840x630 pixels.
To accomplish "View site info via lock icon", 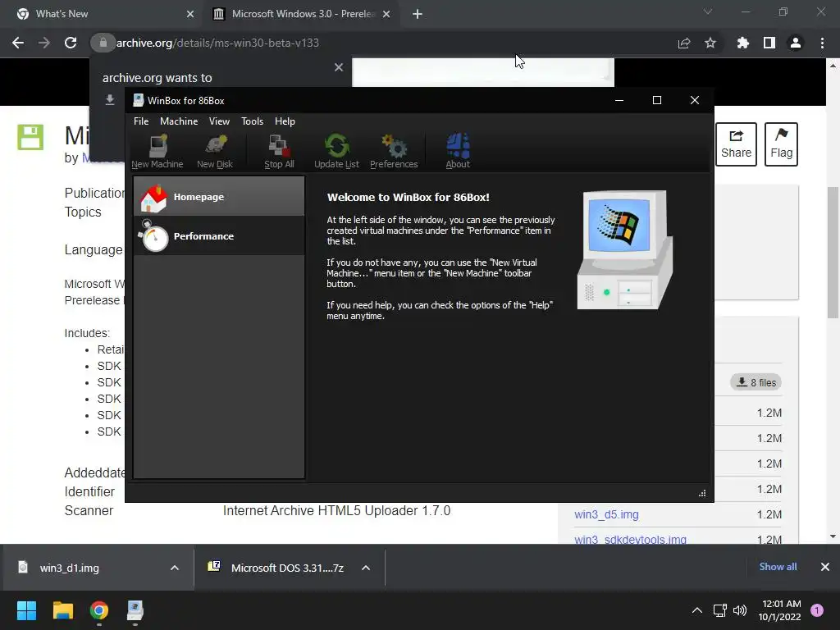I will click(103, 43).
